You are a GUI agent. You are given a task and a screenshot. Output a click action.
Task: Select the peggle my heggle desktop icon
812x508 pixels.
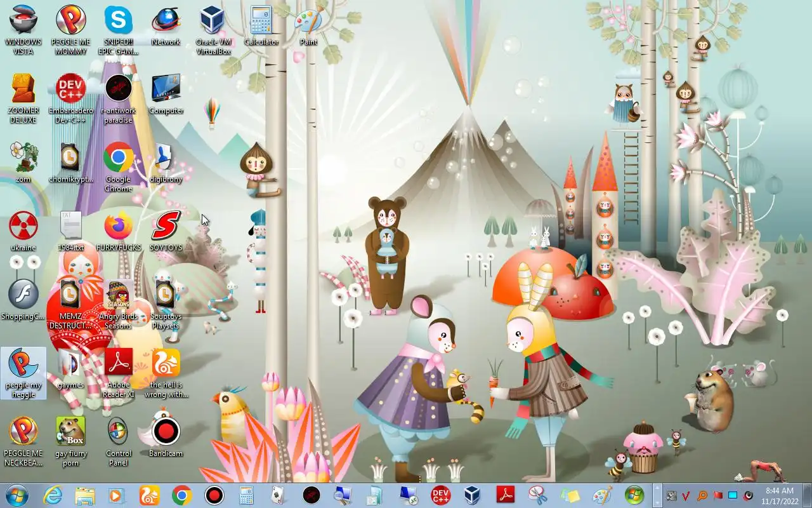pyautogui.click(x=23, y=373)
